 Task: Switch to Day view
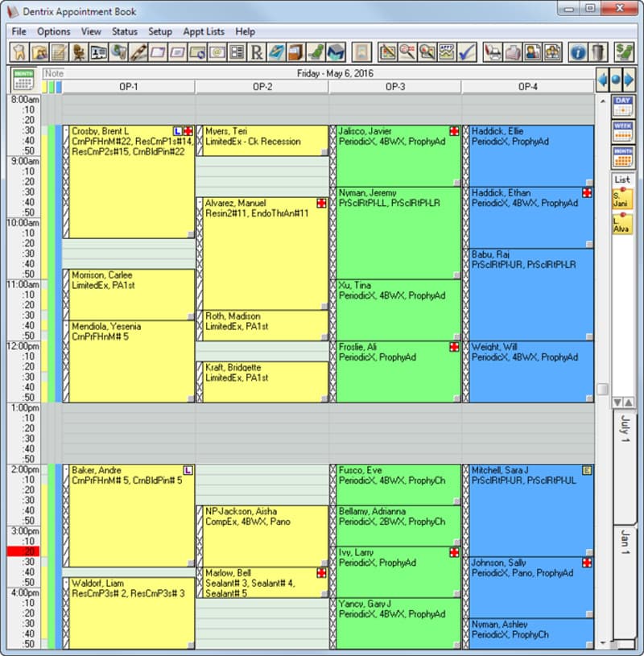coord(623,105)
